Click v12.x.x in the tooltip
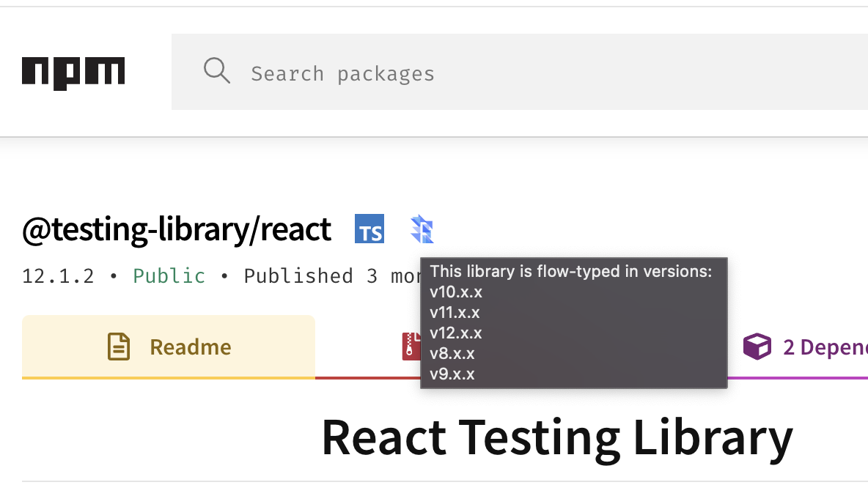Screen dimensions: 868x485 (455, 333)
